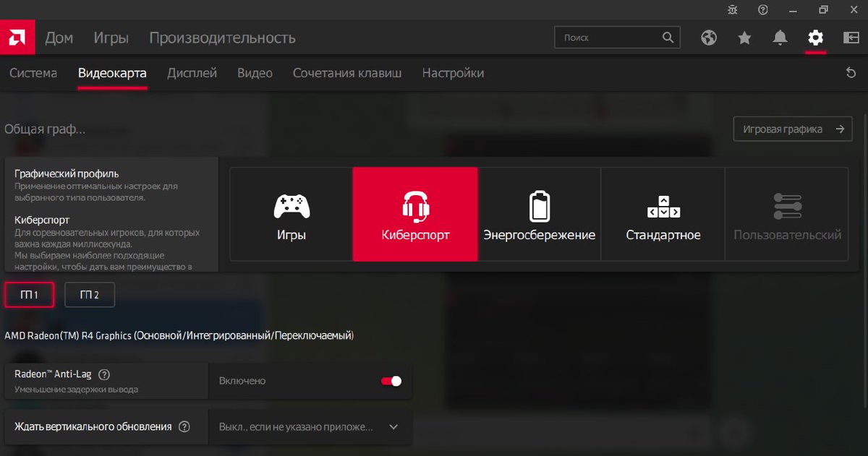Click the reset arrow icon near Настройки row
Viewport: 868px width, 456px height.
[851, 73]
